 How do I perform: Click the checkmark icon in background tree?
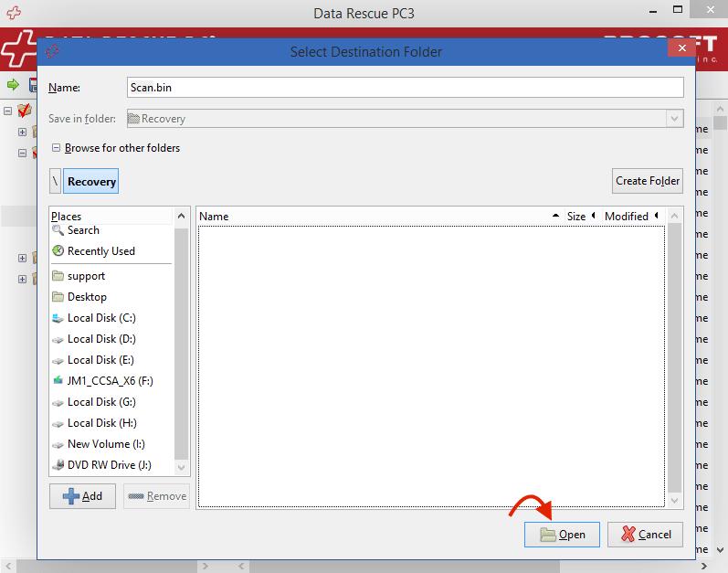[x=24, y=111]
